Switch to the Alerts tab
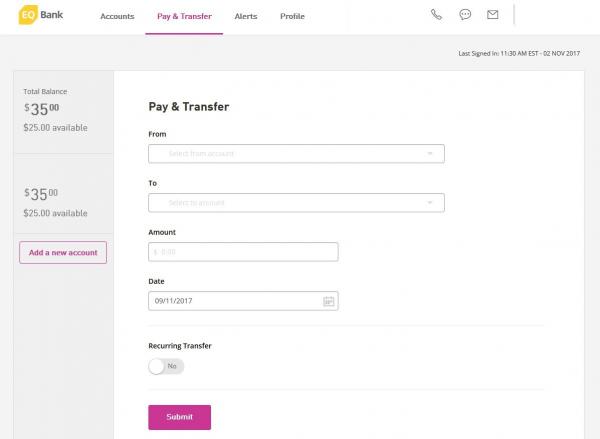The image size is (600, 439). 245,17
